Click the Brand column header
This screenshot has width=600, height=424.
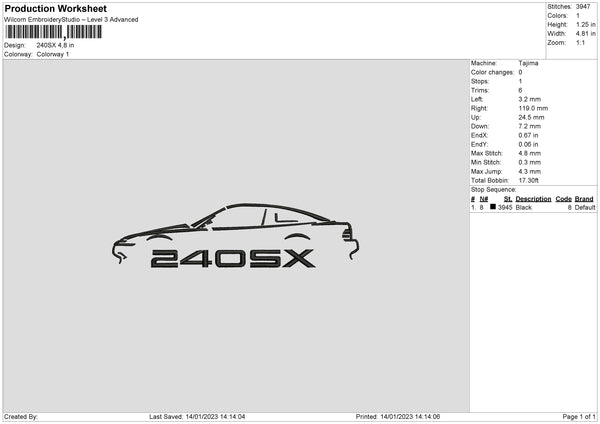pos(584,199)
